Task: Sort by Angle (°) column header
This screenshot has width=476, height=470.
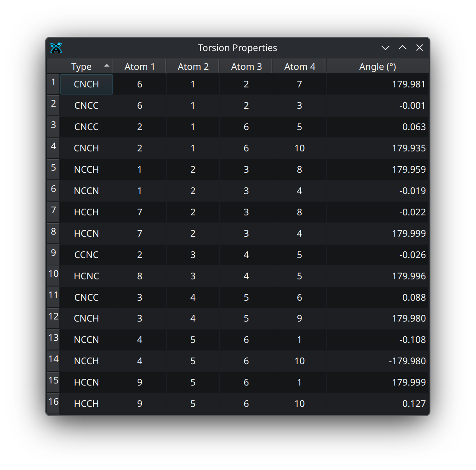Action: [x=377, y=67]
